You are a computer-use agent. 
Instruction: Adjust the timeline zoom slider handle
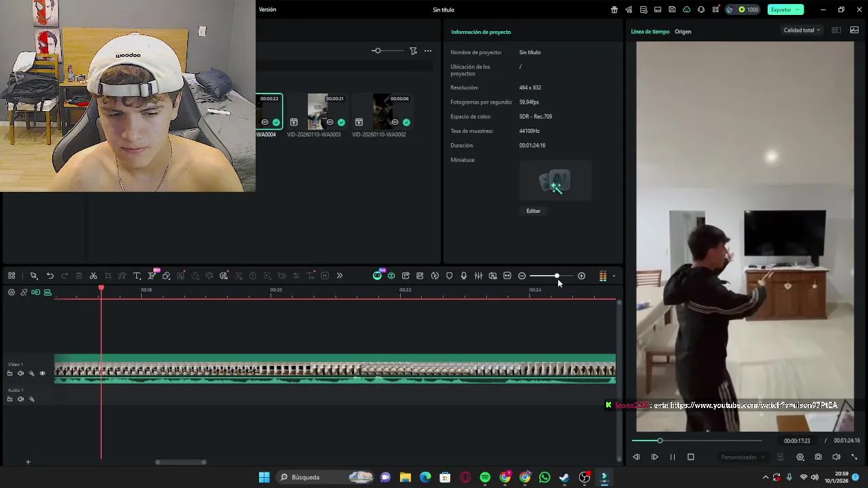(557, 276)
